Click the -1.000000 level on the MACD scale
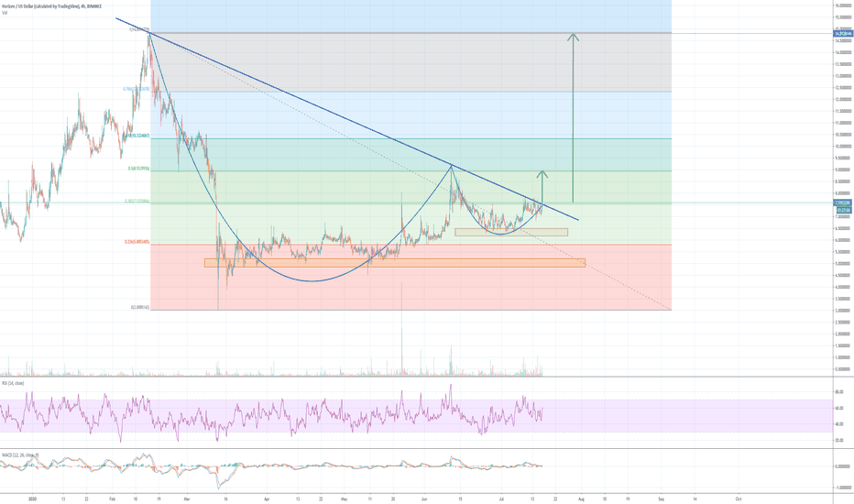 842,488
